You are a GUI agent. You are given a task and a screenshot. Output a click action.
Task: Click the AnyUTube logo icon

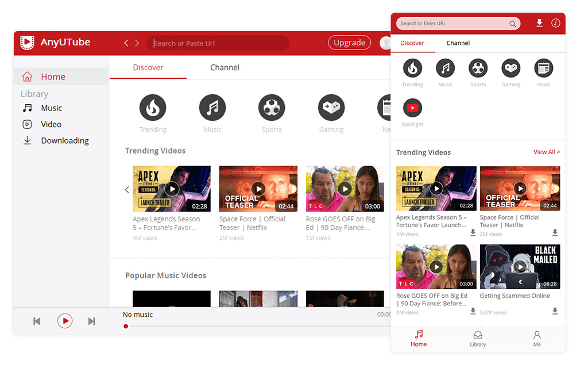point(27,43)
